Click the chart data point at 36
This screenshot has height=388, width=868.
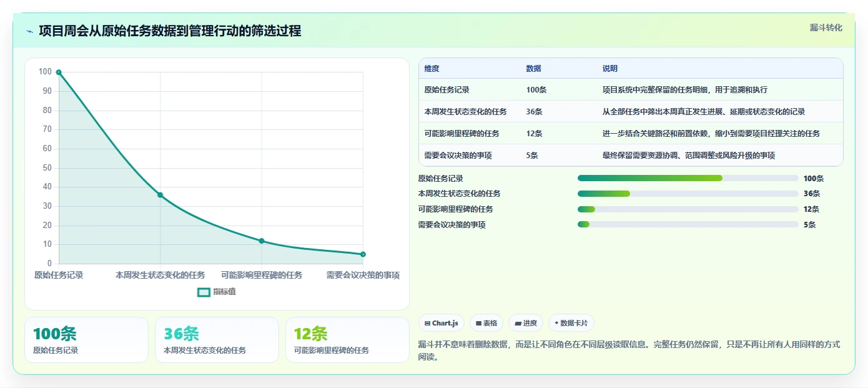point(160,195)
